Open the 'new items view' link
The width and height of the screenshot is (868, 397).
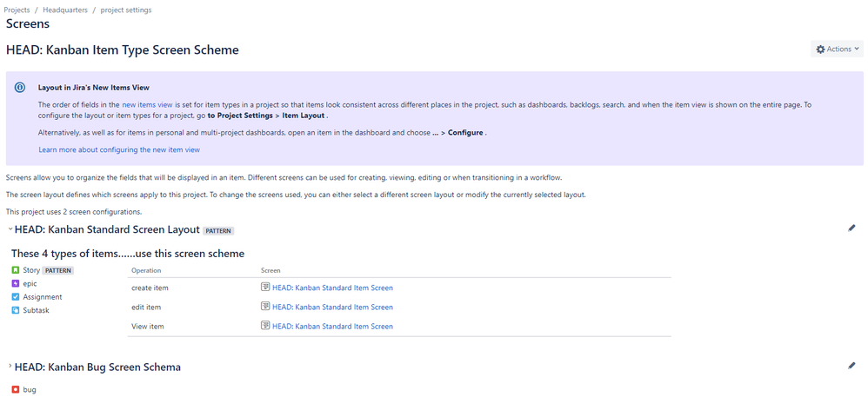(x=148, y=104)
